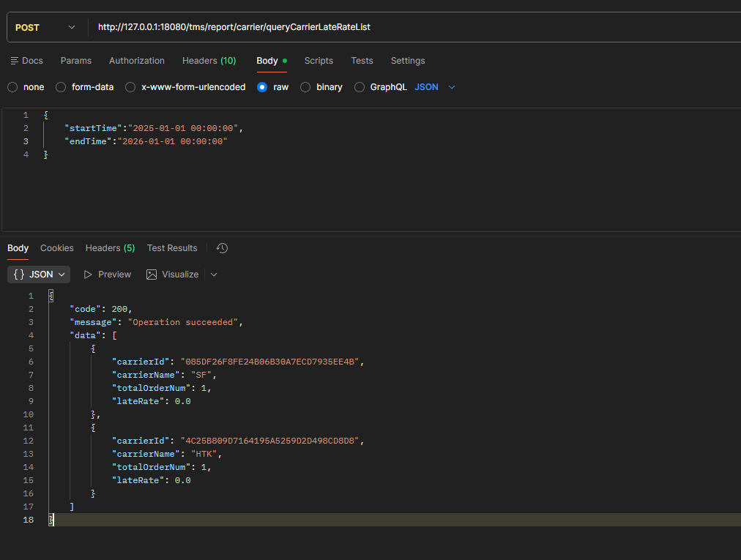Click the response history clock icon
This screenshot has width=741, height=560.
click(223, 248)
